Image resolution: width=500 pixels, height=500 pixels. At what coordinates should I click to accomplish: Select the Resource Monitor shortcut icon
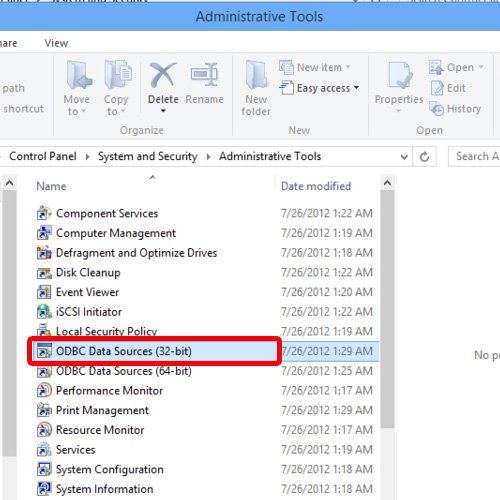point(44,430)
